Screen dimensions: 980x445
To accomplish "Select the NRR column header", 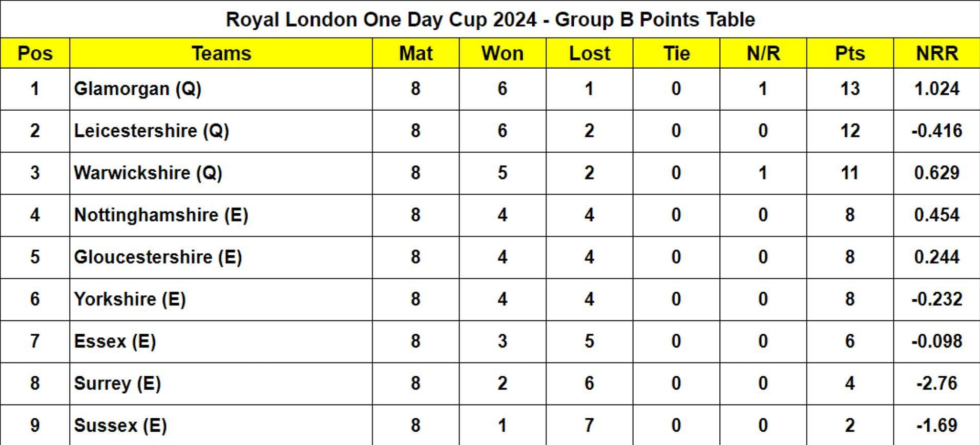I will (937, 53).
